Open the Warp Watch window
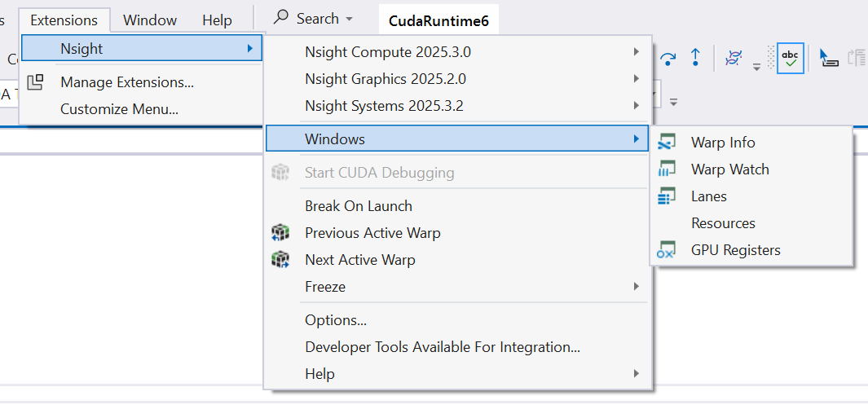Screen dimensions: 868x418 click(751, 169)
